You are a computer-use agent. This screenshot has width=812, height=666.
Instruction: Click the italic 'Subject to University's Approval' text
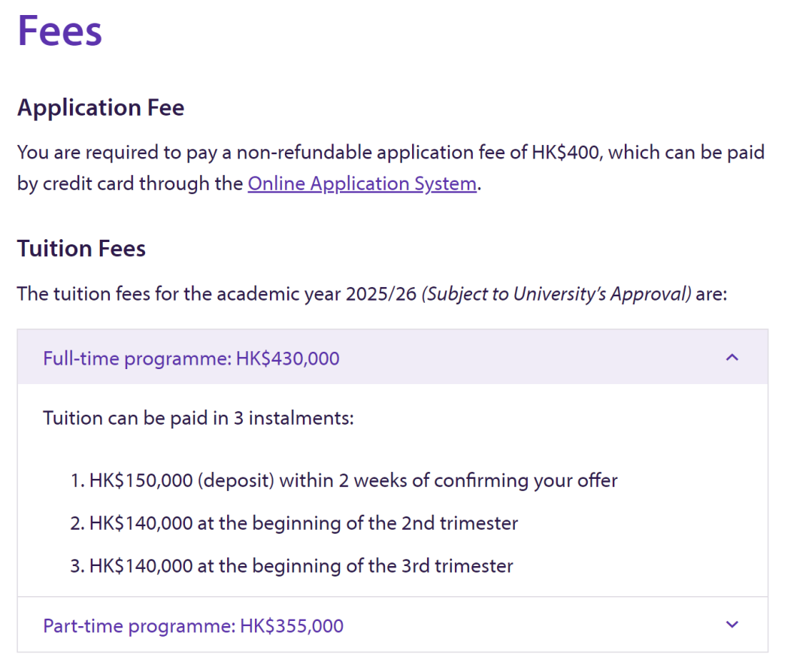click(x=556, y=294)
